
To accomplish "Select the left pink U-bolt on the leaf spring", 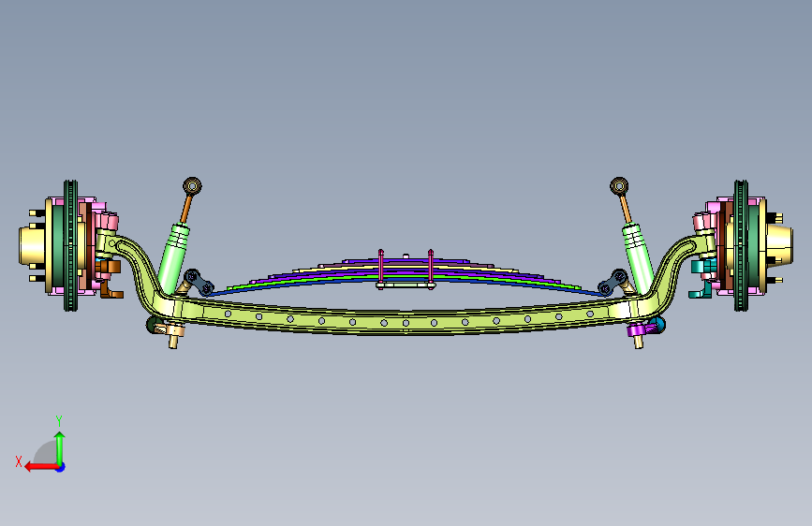I will [x=381, y=268].
